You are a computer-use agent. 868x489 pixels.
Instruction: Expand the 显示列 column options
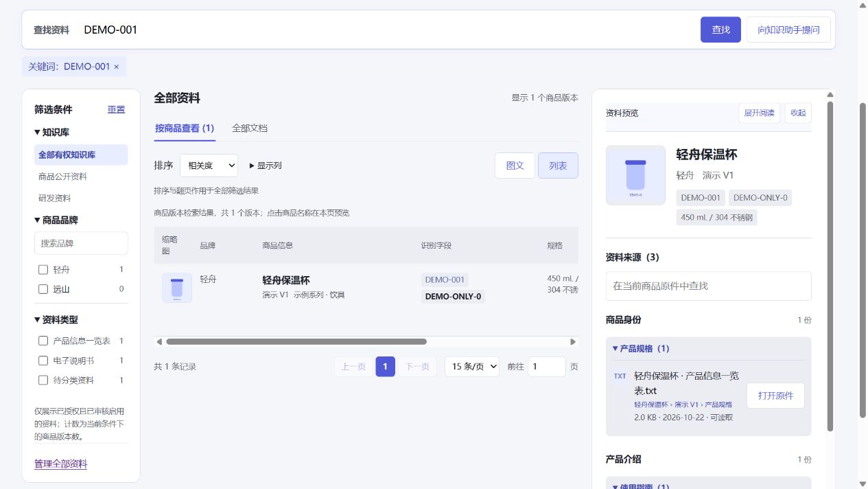tap(266, 166)
